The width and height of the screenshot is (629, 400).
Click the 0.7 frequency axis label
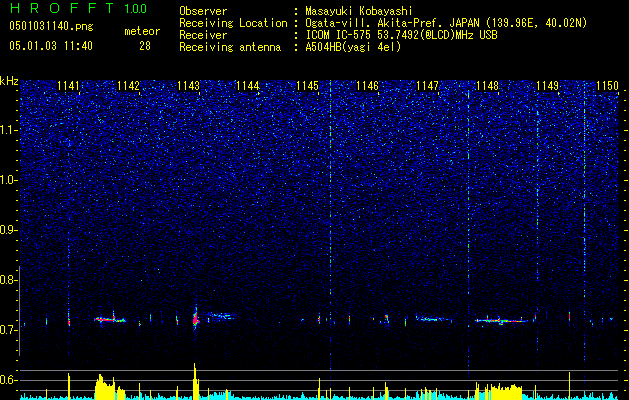pyautogui.click(x=9, y=330)
